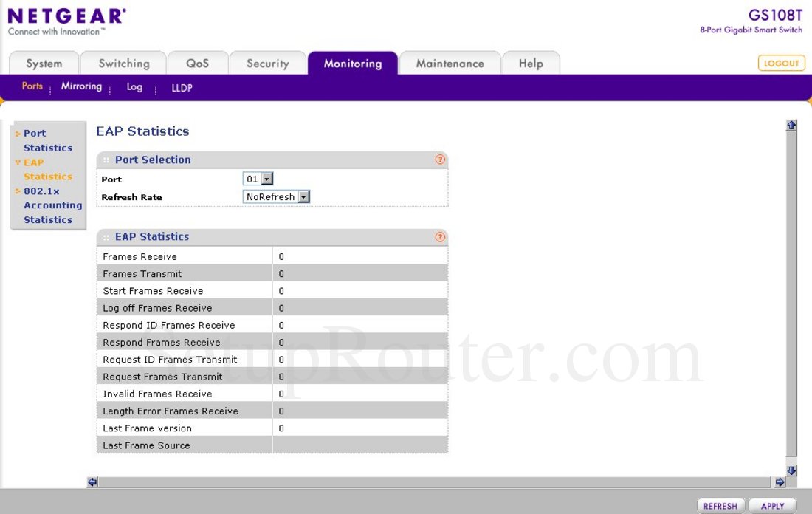
Task: Click the up scroll arrow icon
Action: click(x=791, y=124)
